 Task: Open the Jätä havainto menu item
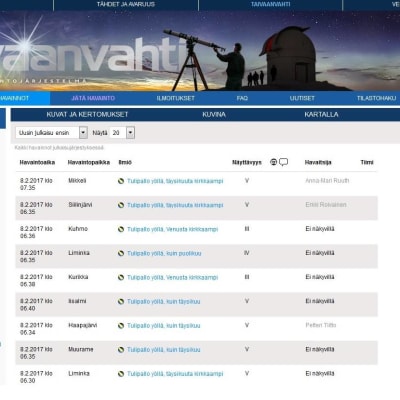[x=93, y=98]
